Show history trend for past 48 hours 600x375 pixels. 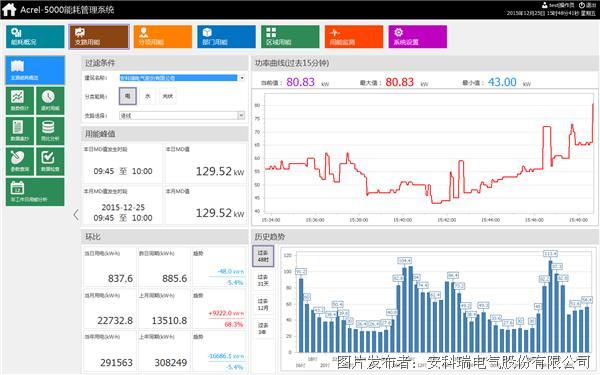click(x=263, y=256)
